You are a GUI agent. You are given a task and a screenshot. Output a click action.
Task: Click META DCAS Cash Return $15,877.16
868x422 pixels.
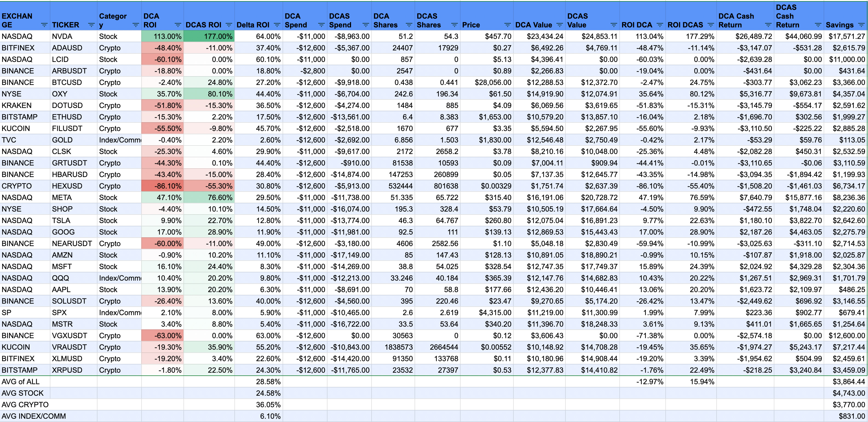click(x=799, y=197)
